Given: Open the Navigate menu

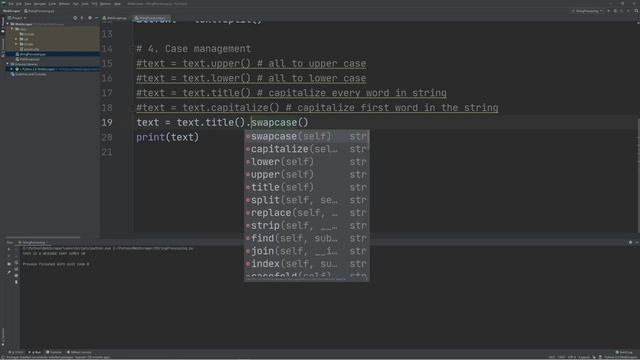Looking at the screenshot, I should [x=40, y=4].
